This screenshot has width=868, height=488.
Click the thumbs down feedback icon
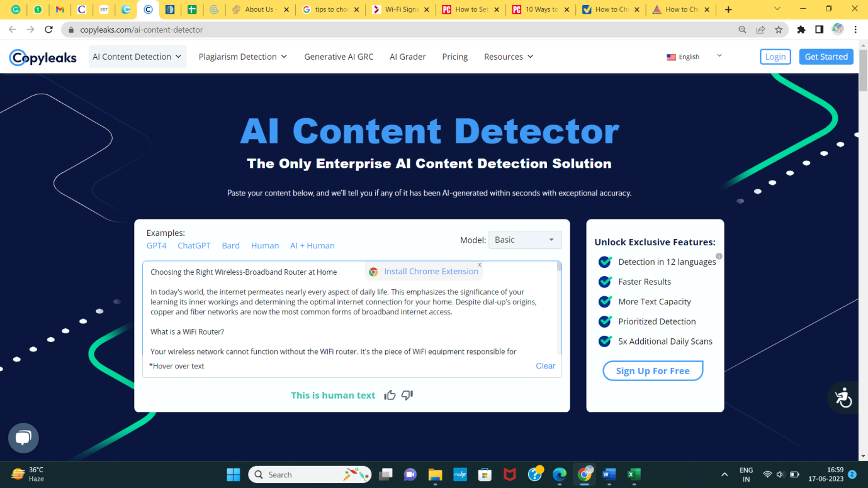tap(407, 395)
